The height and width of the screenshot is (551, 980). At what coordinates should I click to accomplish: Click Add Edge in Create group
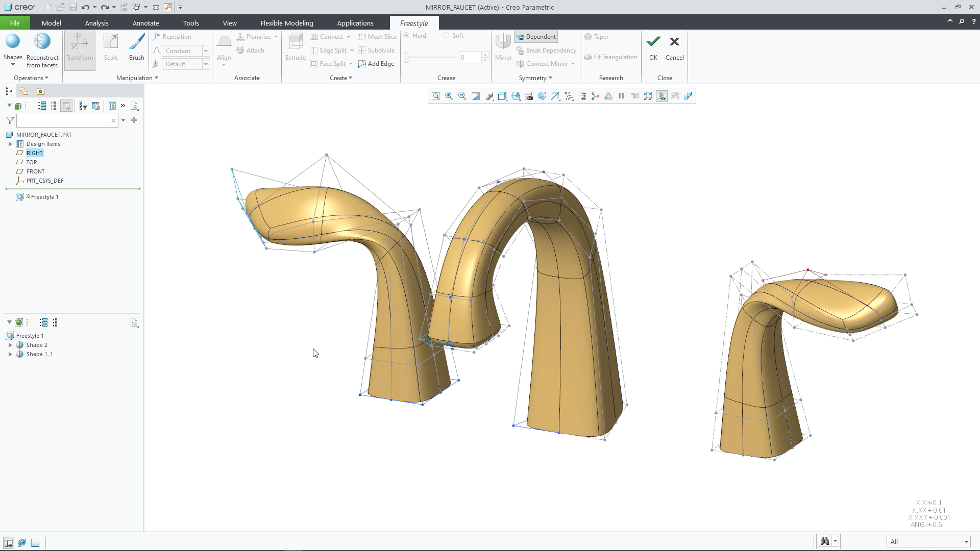pyautogui.click(x=376, y=64)
